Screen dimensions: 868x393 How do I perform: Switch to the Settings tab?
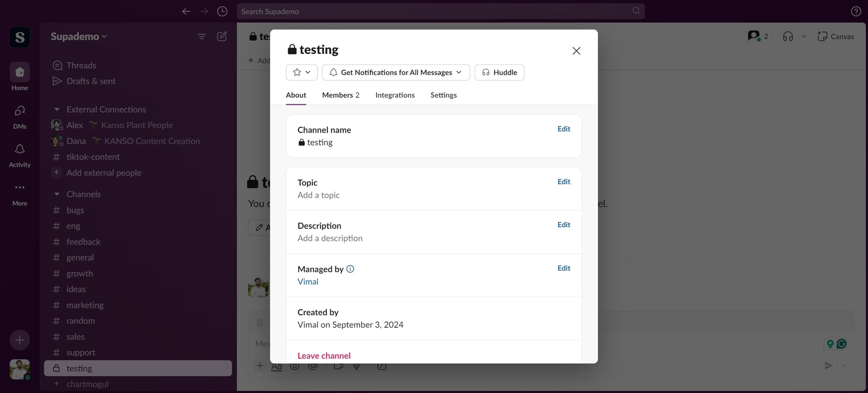(x=443, y=95)
